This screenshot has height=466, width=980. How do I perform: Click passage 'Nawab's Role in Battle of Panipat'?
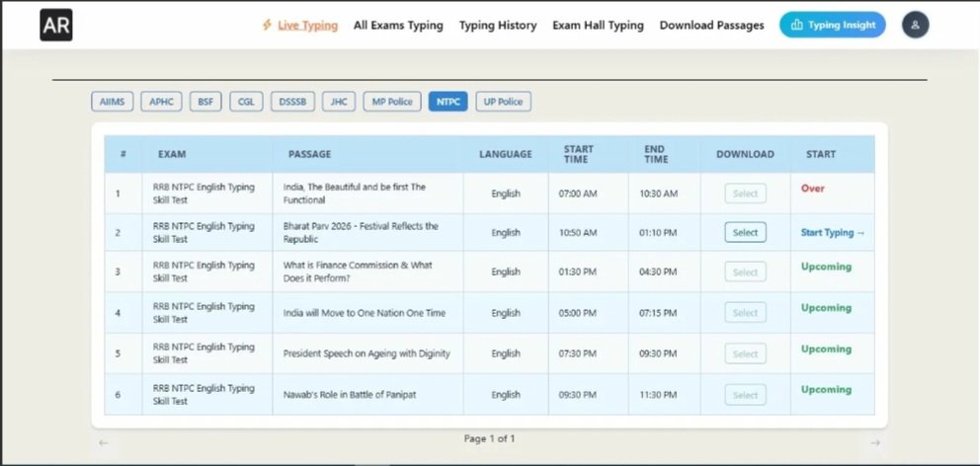(350, 395)
